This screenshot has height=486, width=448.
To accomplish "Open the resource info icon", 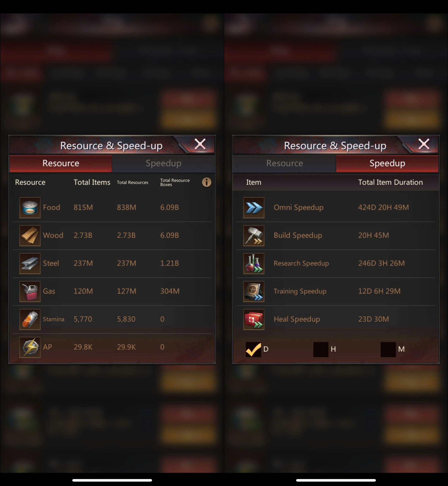I will click(207, 182).
